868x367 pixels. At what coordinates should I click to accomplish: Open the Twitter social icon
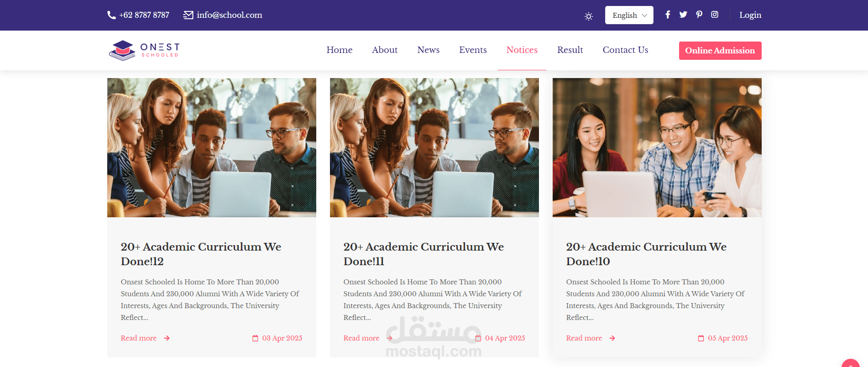(x=683, y=15)
